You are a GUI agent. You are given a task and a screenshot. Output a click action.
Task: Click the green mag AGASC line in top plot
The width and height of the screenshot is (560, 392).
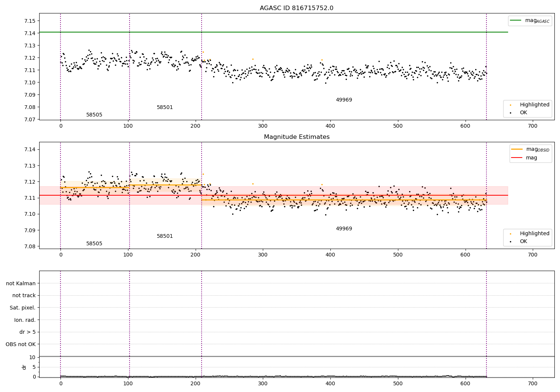point(274,32)
